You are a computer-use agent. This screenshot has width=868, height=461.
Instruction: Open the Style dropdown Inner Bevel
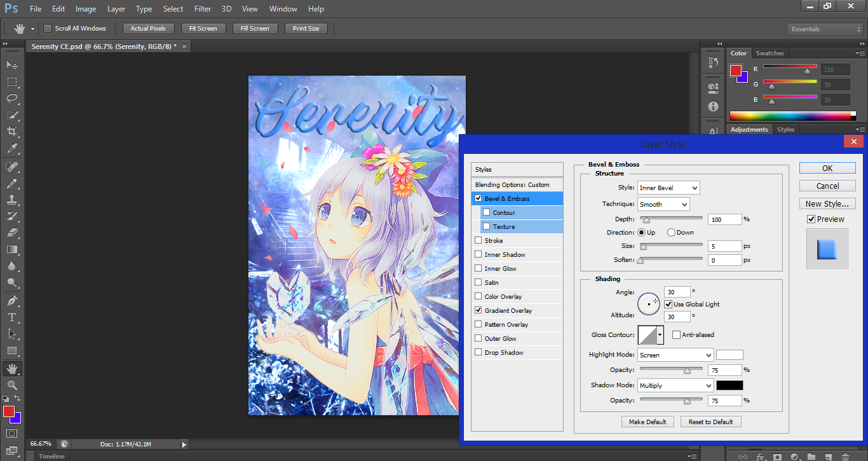pos(668,188)
